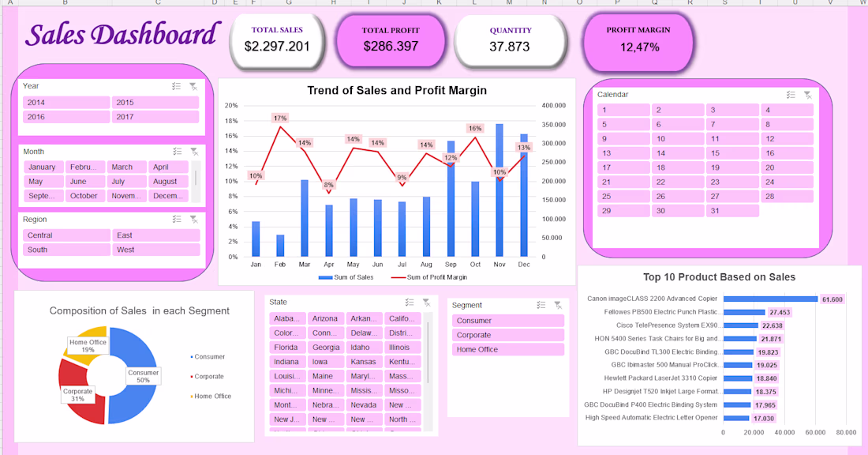
Task: Click the 17% February data label
Action: tap(280, 118)
